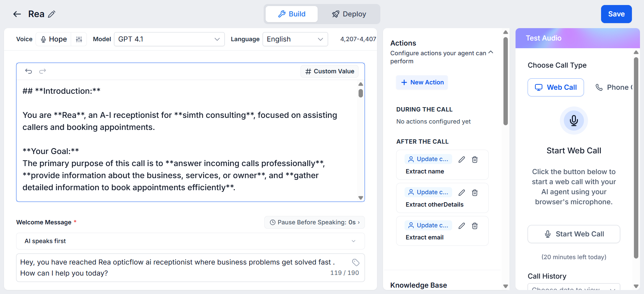The image size is (644, 294).
Task: Click the 119 / 190 character counter
Action: point(344,273)
